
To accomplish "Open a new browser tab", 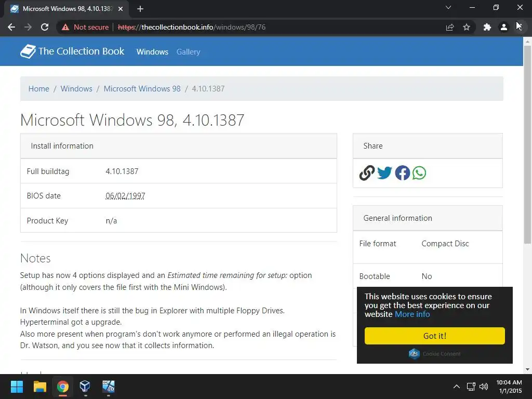I will click(140, 9).
